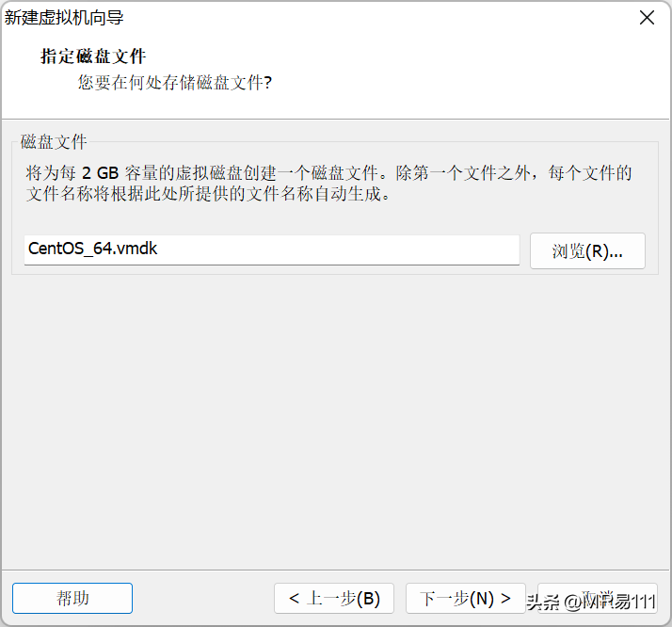The height and width of the screenshot is (627, 672).
Task: Cancel the wizard with 取消 button
Action: 598,598
